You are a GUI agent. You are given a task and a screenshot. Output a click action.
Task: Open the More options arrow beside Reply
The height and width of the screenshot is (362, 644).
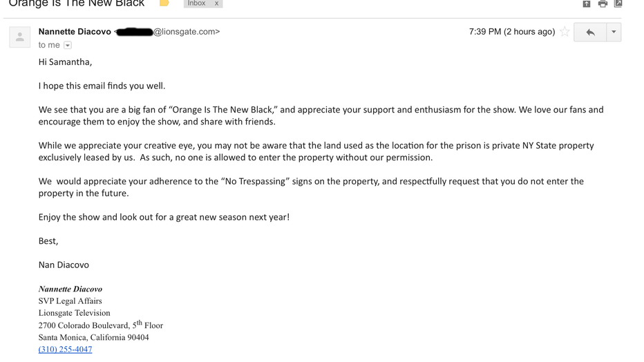(614, 32)
